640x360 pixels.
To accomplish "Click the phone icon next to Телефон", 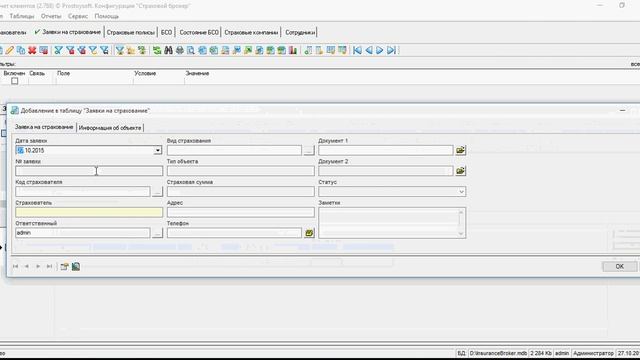I will pyautogui.click(x=309, y=233).
